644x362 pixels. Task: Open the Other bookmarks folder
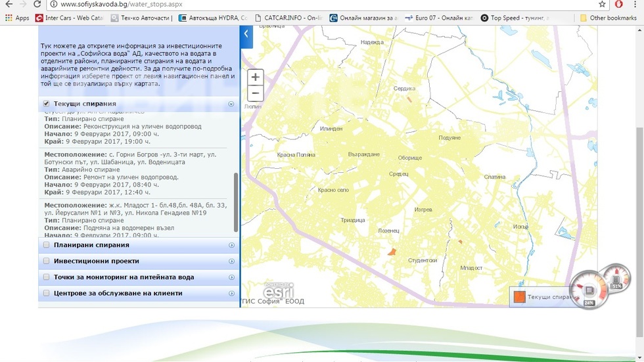pyautogui.click(x=608, y=18)
